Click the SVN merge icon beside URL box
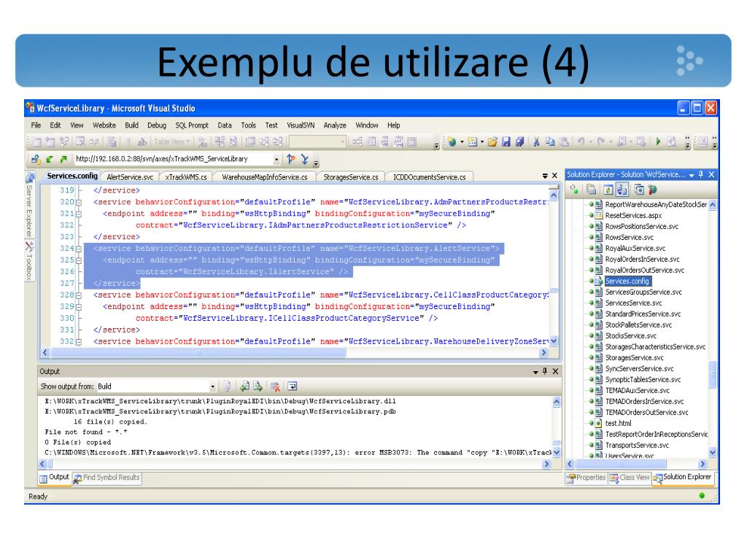 (304, 160)
